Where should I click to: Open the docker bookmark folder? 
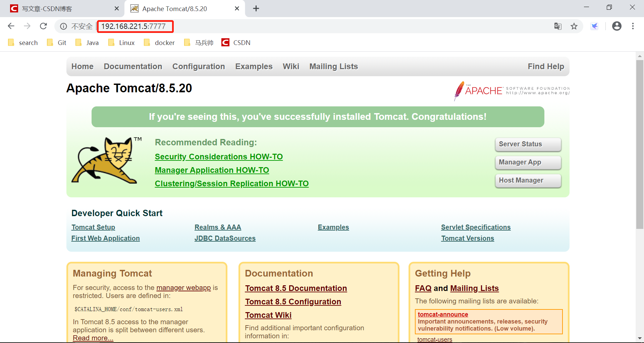click(159, 43)
